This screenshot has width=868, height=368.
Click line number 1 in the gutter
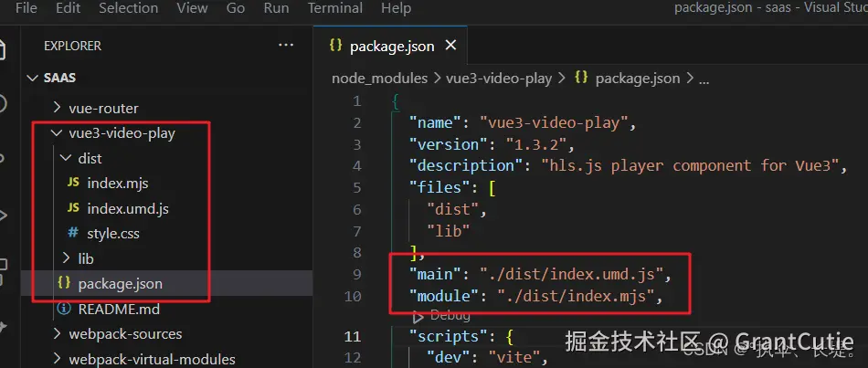click(356, 101)
